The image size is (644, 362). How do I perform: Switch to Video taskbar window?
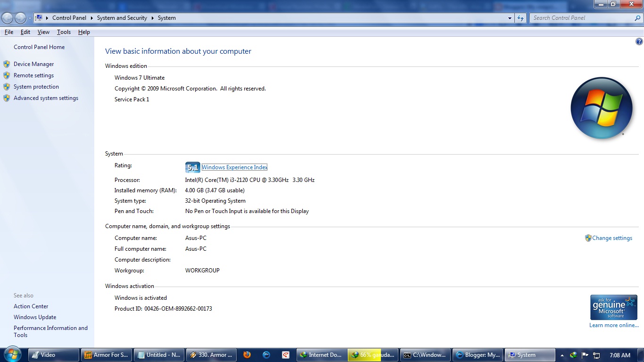tap(54, 355)
